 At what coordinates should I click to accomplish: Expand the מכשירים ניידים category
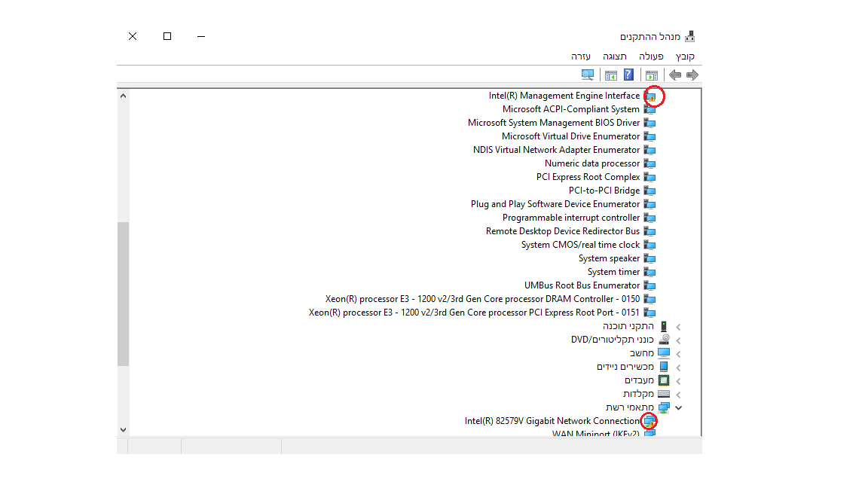[678, 368]
